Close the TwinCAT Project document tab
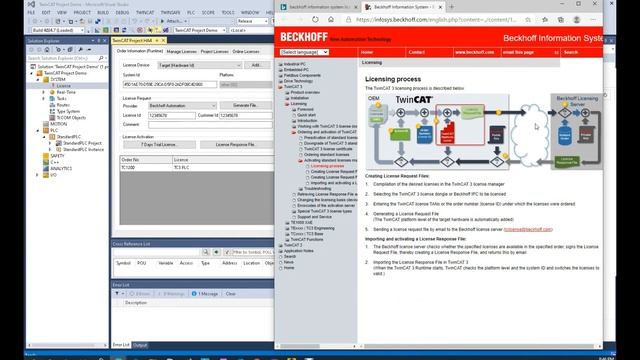640x360 pixels. point(163,40)
